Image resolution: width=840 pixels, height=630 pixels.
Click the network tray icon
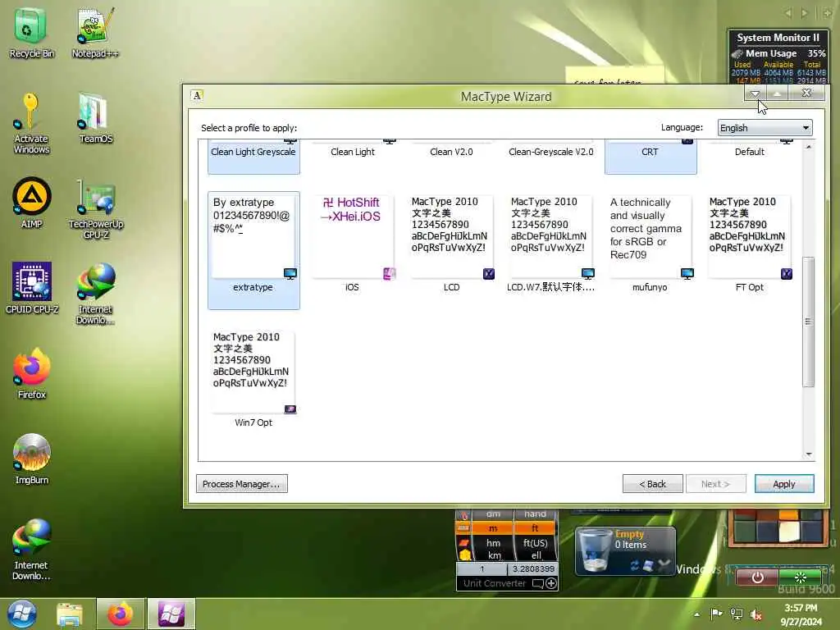(x=737, y=614)
